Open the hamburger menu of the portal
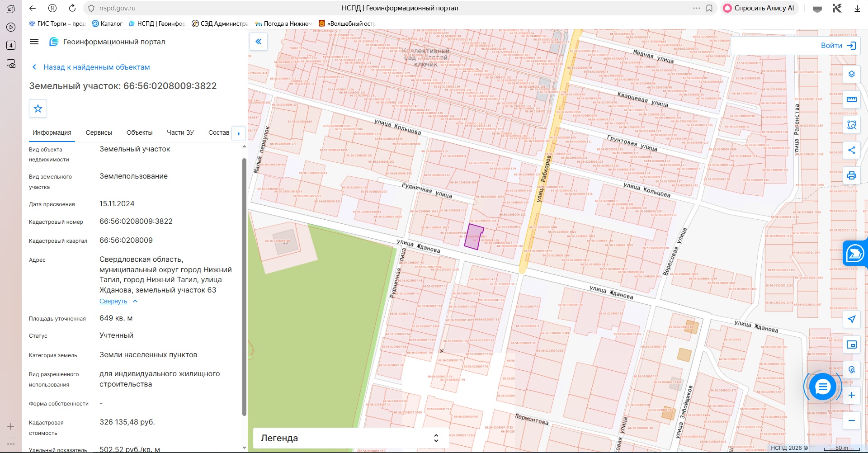The width and height of the screenshot is (868, 453). pos(34,42)
